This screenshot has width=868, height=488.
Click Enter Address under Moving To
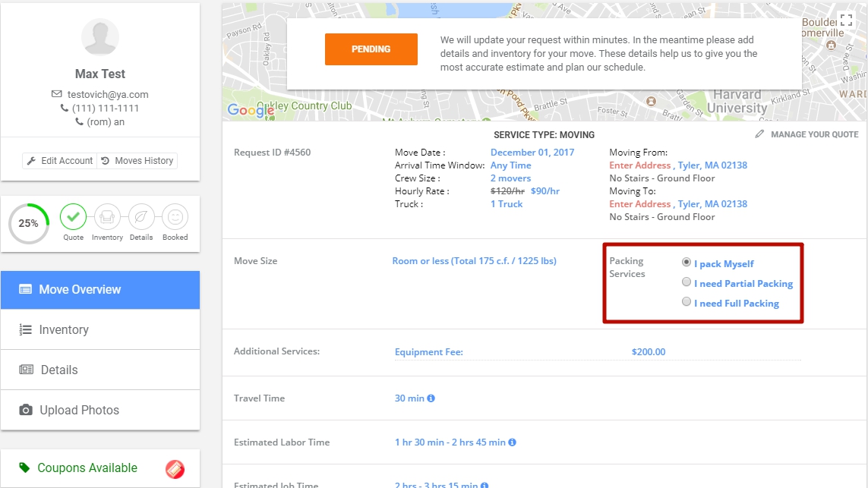640,203
